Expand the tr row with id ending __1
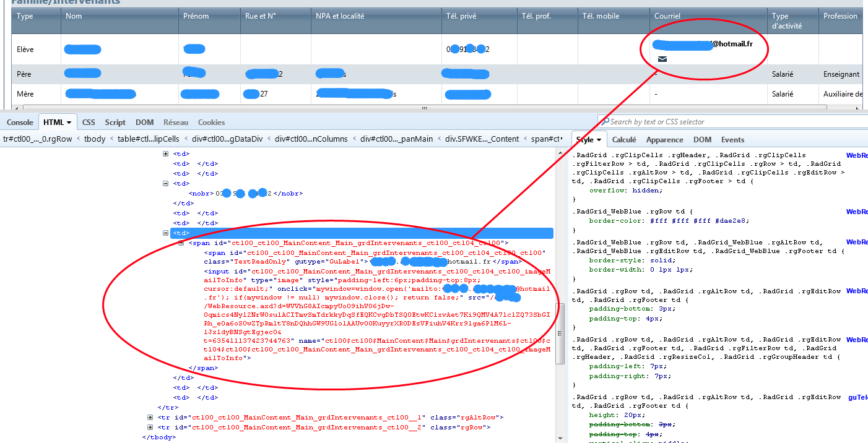 [150, 418]
